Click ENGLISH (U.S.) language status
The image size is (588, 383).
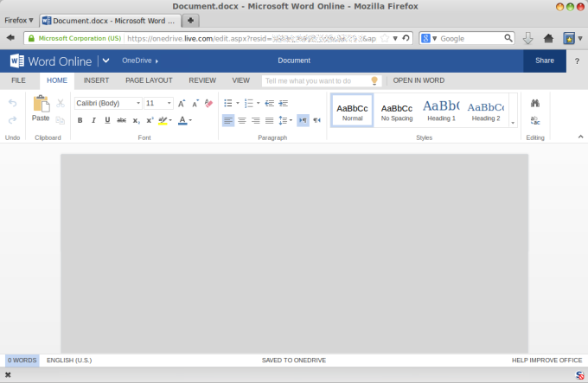[x=69, y=361]
